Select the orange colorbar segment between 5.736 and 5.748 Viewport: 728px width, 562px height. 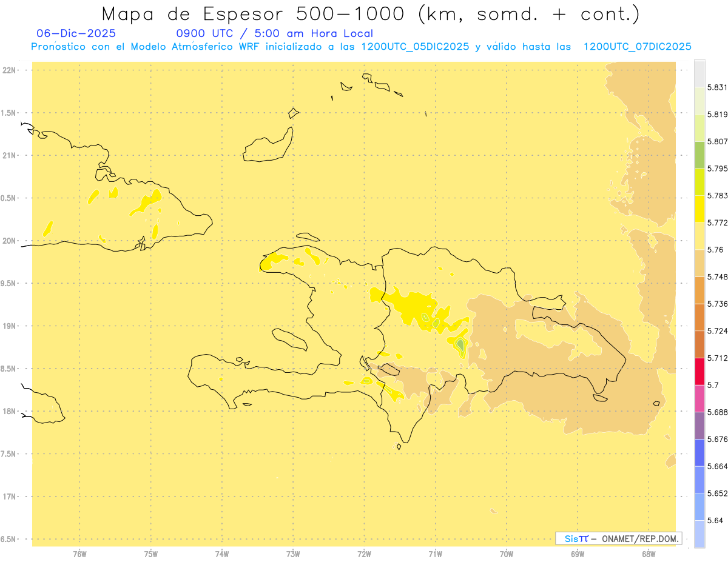(699, 290)
